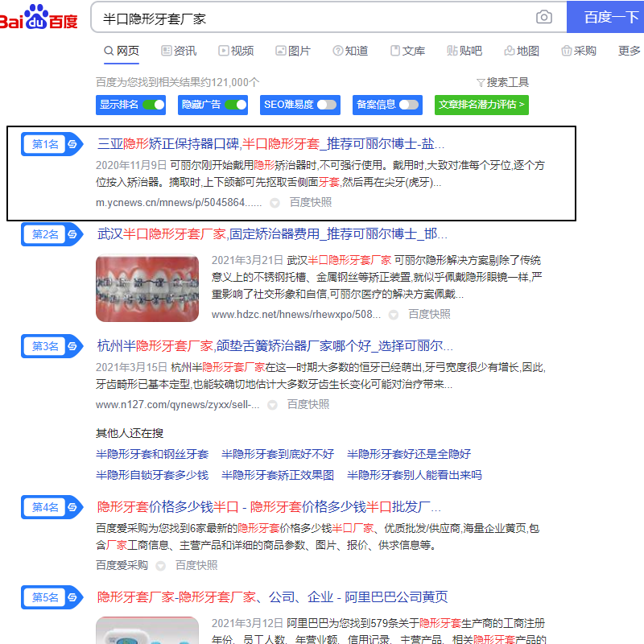Image resolution: width=644 pixels, height=644 pixels.
Task: Open product thumbnail in 阿里巴巴 result
Action: [x=147, y=630]
